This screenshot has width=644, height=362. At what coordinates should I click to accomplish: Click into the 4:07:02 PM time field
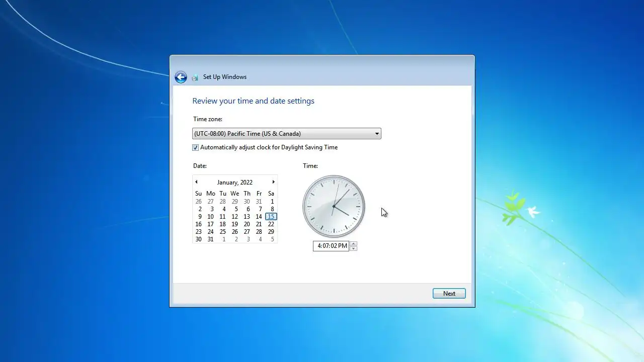click(x=331, y=246)
